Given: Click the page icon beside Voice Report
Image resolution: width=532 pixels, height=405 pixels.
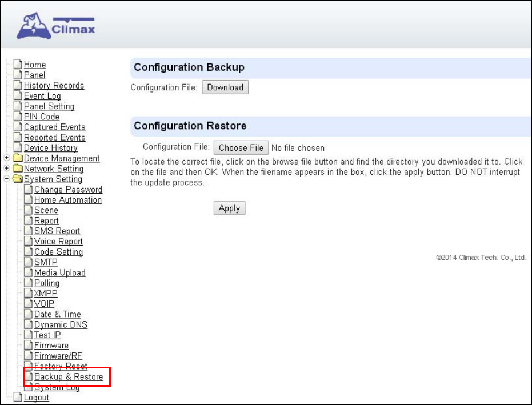Looking at the screenshot, I should tap(29, 241).
